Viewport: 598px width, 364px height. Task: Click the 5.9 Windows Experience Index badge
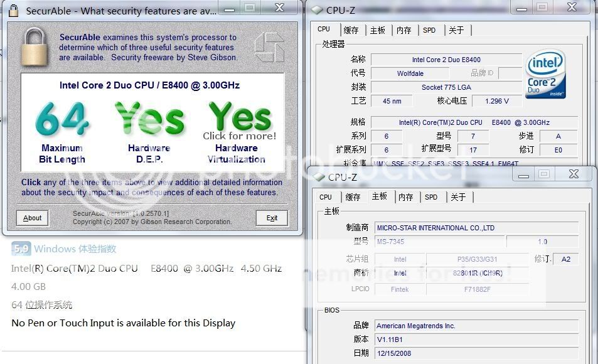(x=21, y=249)
